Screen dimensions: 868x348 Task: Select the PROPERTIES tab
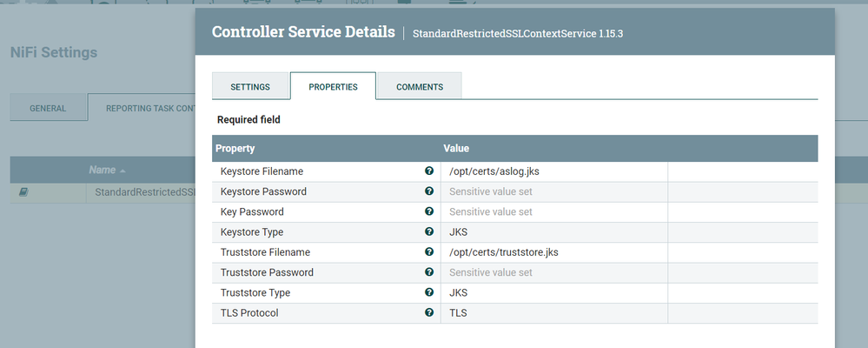334,87
